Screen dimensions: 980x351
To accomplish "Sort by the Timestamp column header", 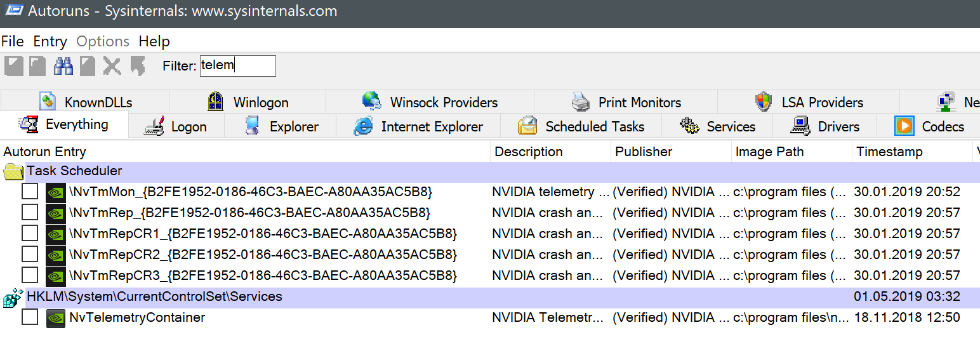I will 889,152.
